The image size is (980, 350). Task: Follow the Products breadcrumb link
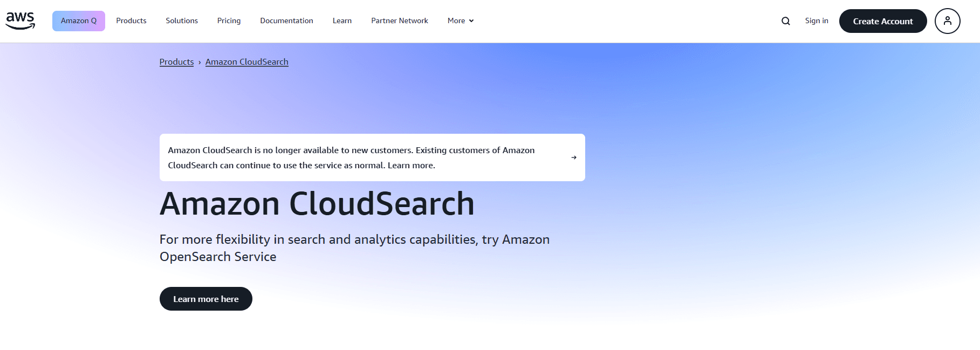tap(176, 62)
